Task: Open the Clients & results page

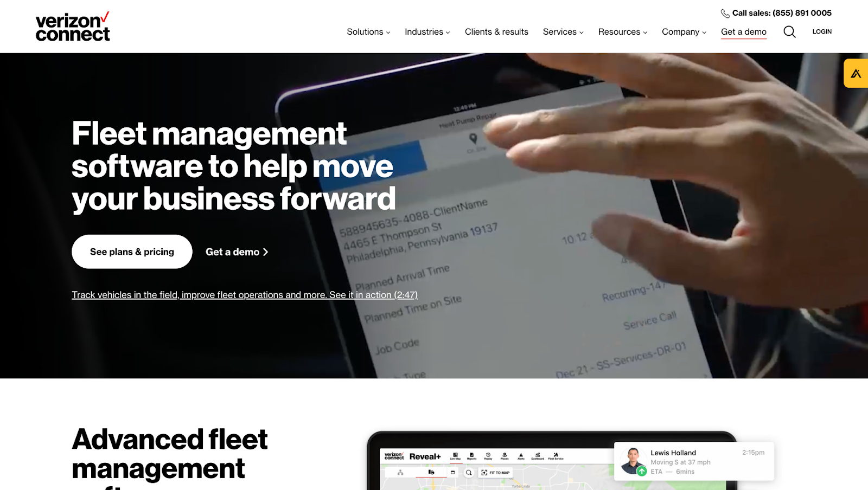Action: (496, 32)
